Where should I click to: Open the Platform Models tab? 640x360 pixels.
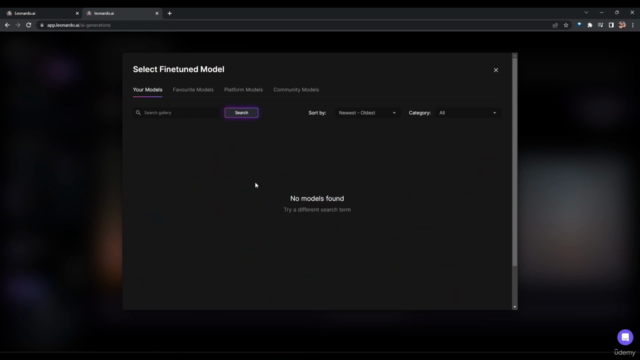coord(243,90)
